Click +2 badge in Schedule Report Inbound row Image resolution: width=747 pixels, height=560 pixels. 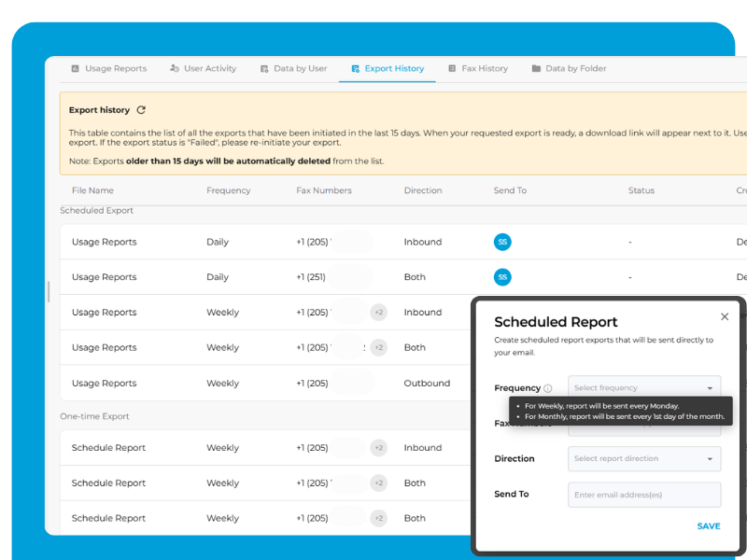pyautogui.click(x=379, y=448)
